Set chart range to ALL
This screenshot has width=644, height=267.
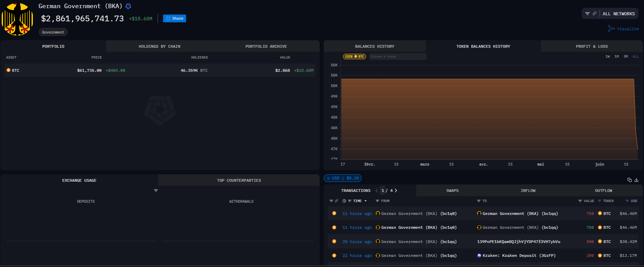[636, 57]
